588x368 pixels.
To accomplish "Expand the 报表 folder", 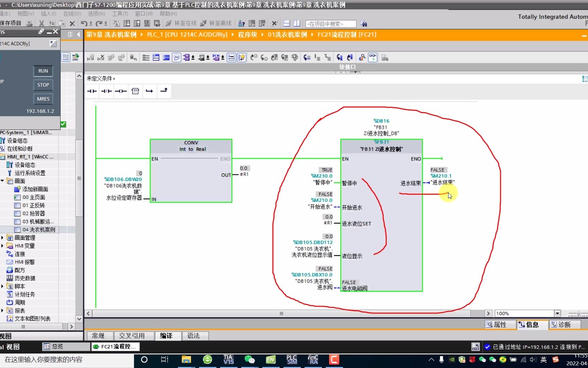I will tap(2, 310).
